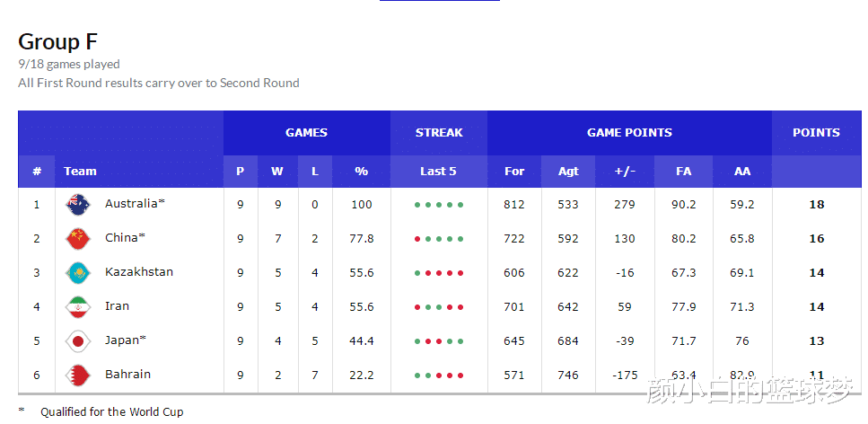This screenshot has width=868, height=424.
Task: Click the GAMES column group header
Action: click(307, 133)
